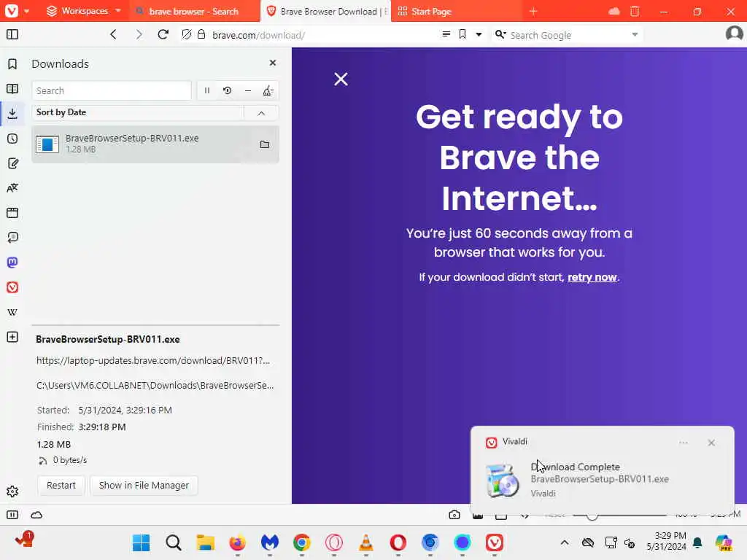The width and height of the screenshot is (747, 560).
Task: Open the closed tabs trash
Action: [635, 12]
